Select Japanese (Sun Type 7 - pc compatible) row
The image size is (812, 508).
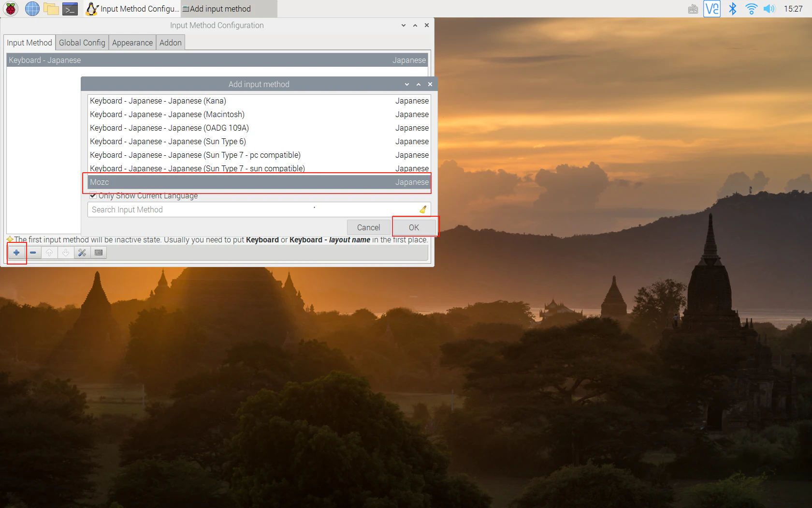pos(259,155)
